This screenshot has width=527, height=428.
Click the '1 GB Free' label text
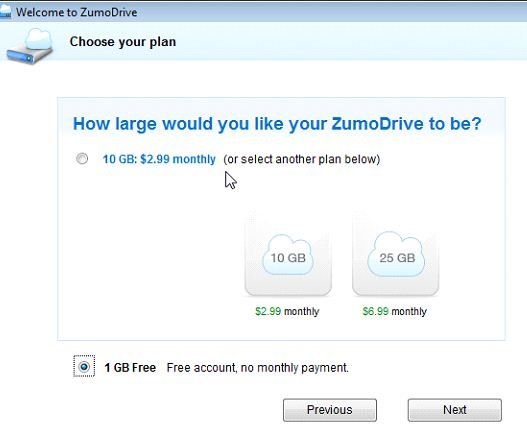click(x=130, y=367)
